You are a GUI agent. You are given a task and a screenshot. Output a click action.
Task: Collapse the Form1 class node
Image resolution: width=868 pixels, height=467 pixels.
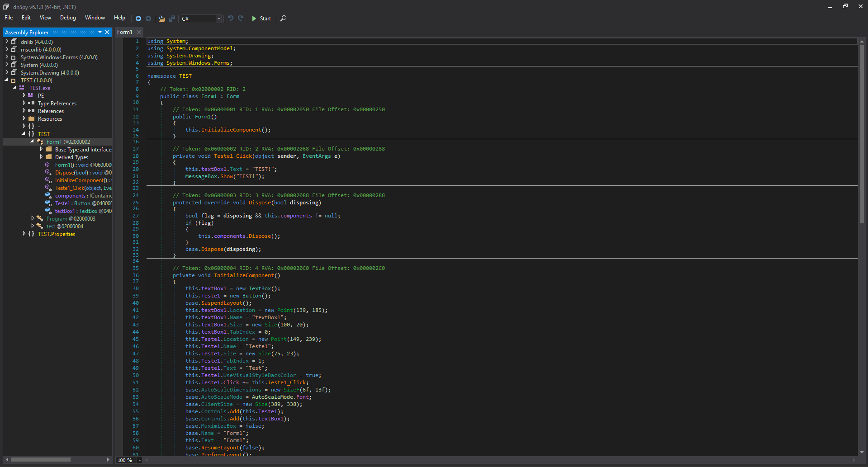[x=32, y=142]
